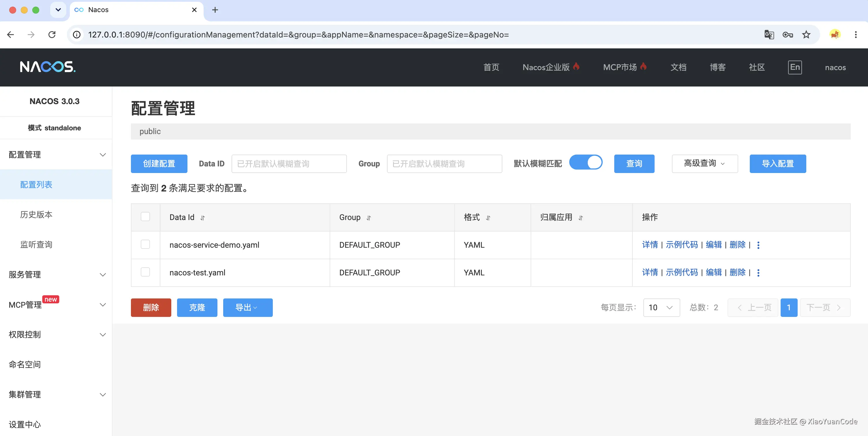Image resolution: width=868 pixels, height=436 pixels.
Task: Focus the Data ID search field
Action: (x=289, y=164)
